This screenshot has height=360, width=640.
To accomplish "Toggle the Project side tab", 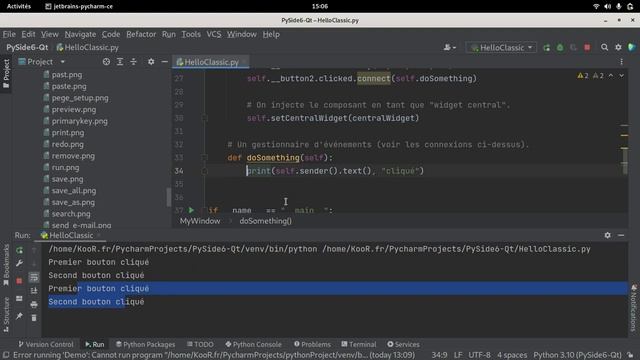I will pos(6,73).
